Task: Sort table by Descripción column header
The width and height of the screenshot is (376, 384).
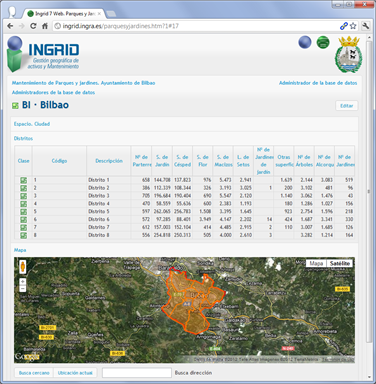Action: [x=109, y=161]
